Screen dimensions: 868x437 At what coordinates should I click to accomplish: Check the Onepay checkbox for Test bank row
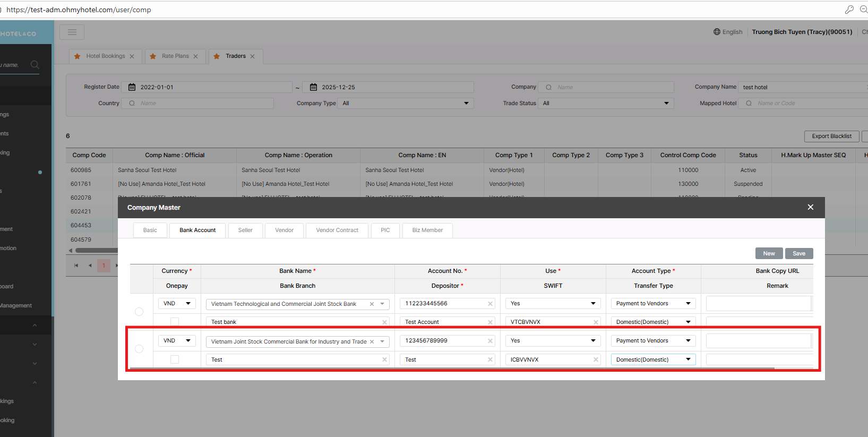[x=175, y=322]
